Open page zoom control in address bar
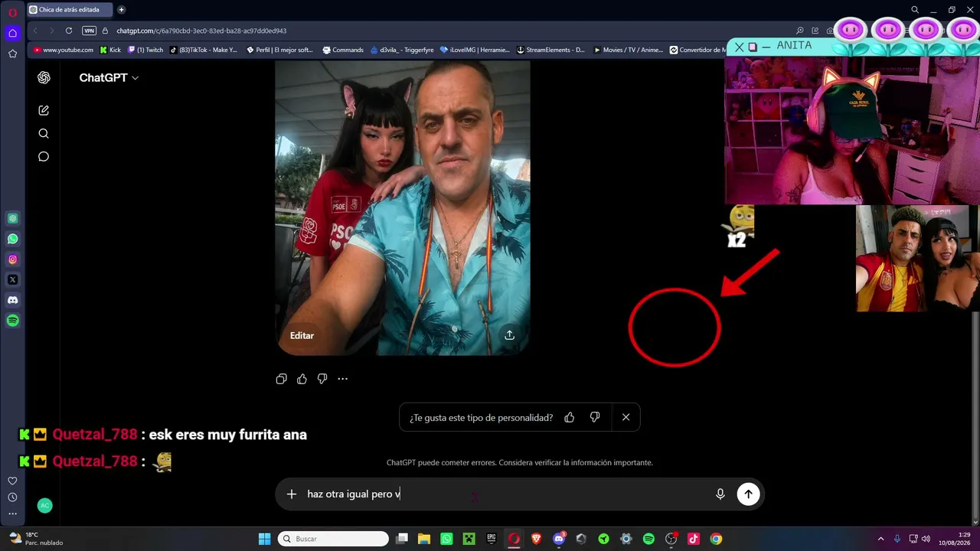Screen dimensions: 980x551 [x=800, y=31]
